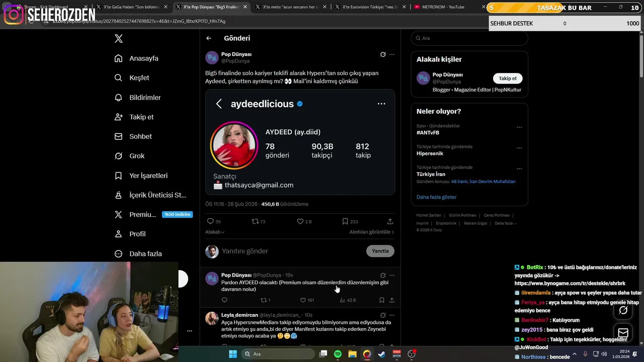Viewport: 644px width, 362px height.
Task: Like the Pardon AYDEED reply with 161
Action: click(307, 300)
